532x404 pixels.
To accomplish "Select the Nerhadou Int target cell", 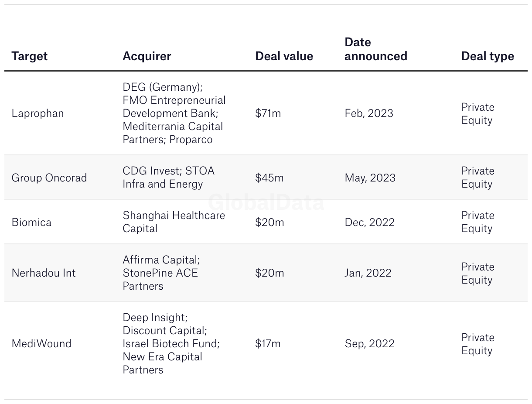I will (44, 273).
